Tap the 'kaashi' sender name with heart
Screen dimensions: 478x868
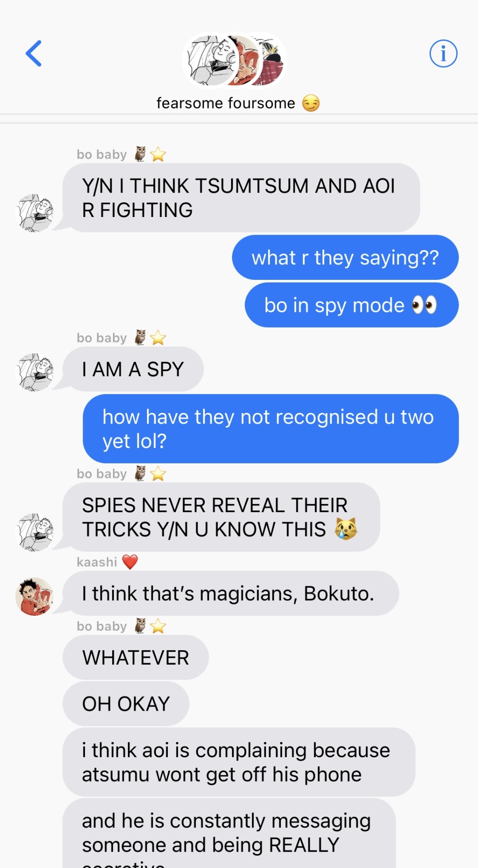107,562
